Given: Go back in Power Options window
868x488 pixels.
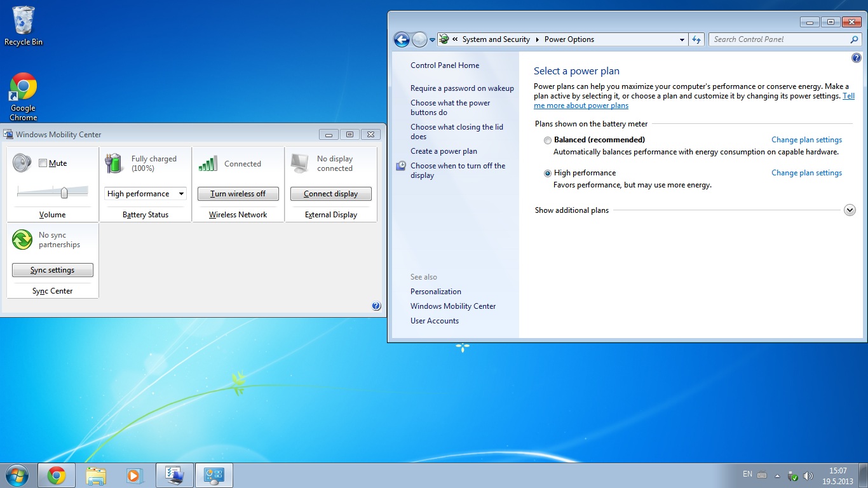Looking at the screenshot, I should click(x=402, y=39).
